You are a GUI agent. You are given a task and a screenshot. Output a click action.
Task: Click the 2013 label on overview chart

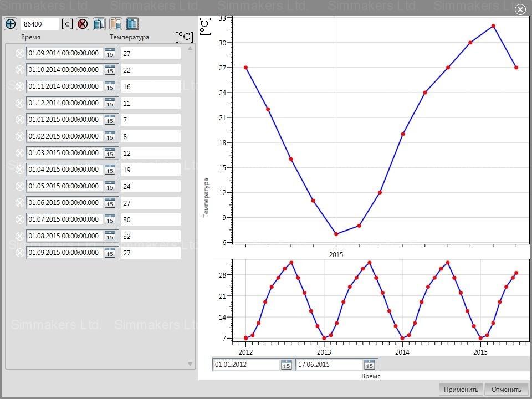[x=324, y=352]
